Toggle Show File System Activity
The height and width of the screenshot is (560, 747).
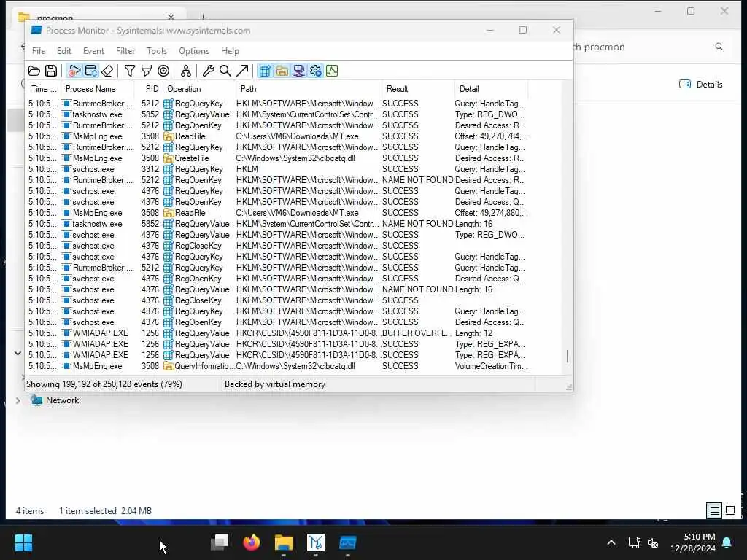pyautogui.click(x=282, y=71)
